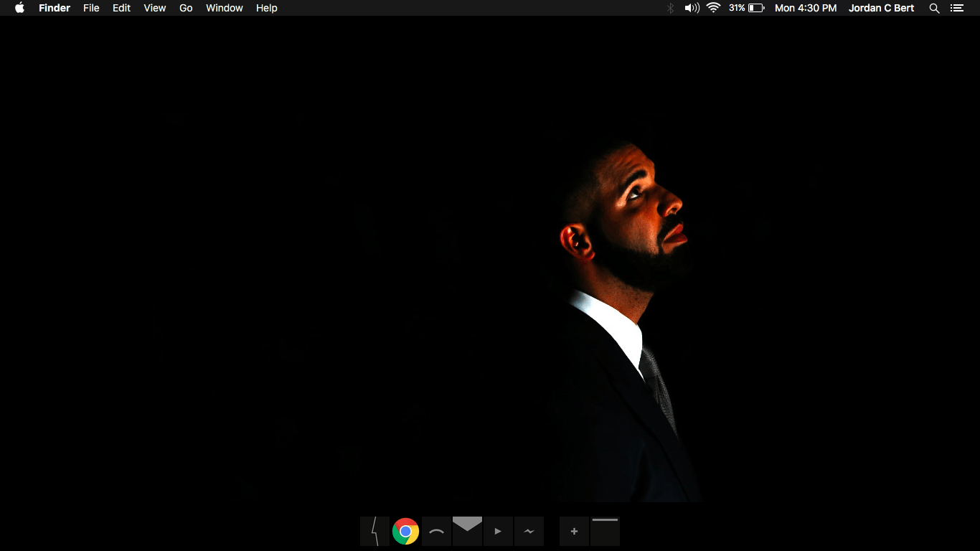Image resolution: width=980 pixels, height=551 pixels.
Task: Click the play triangle dock icon
Action: tap(498, 532)
